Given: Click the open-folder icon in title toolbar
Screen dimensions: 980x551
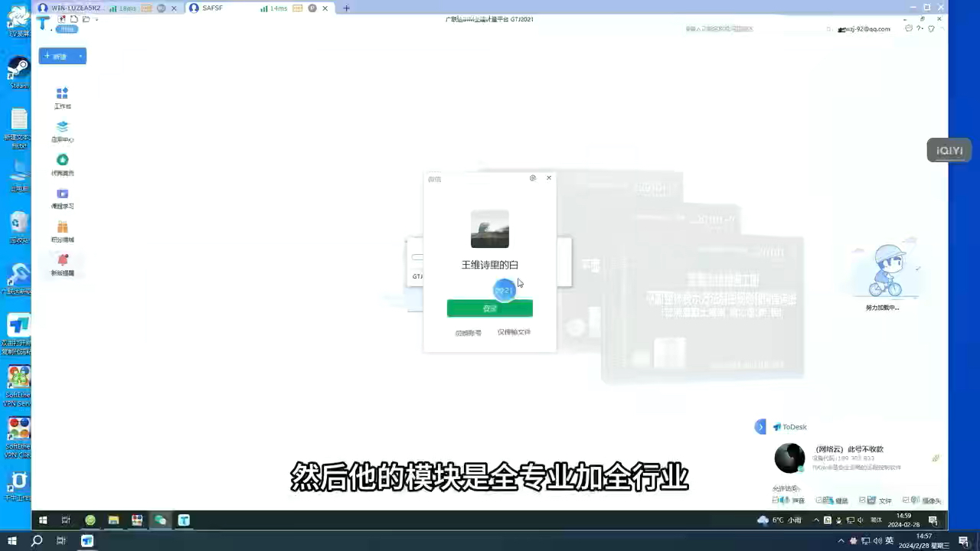Looking at the screenshot, I should click(x=86, y=19).
